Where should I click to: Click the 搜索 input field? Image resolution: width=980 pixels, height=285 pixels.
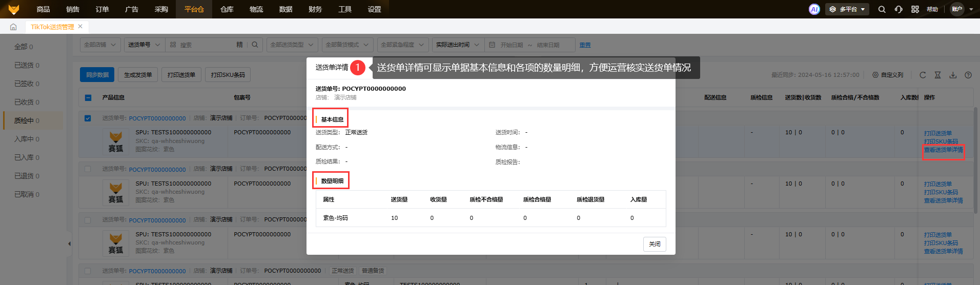[206, 45]
